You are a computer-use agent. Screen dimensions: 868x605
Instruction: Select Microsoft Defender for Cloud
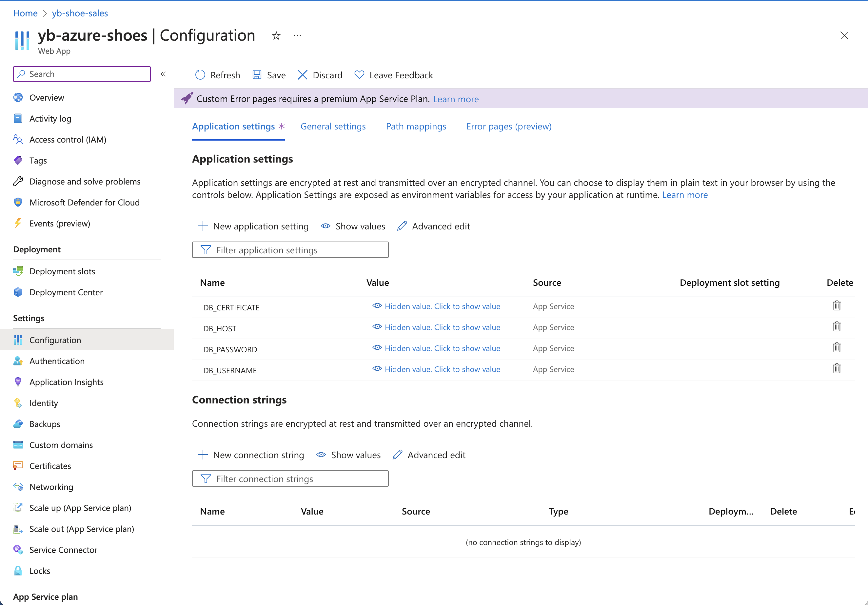(x=84, y=202)
